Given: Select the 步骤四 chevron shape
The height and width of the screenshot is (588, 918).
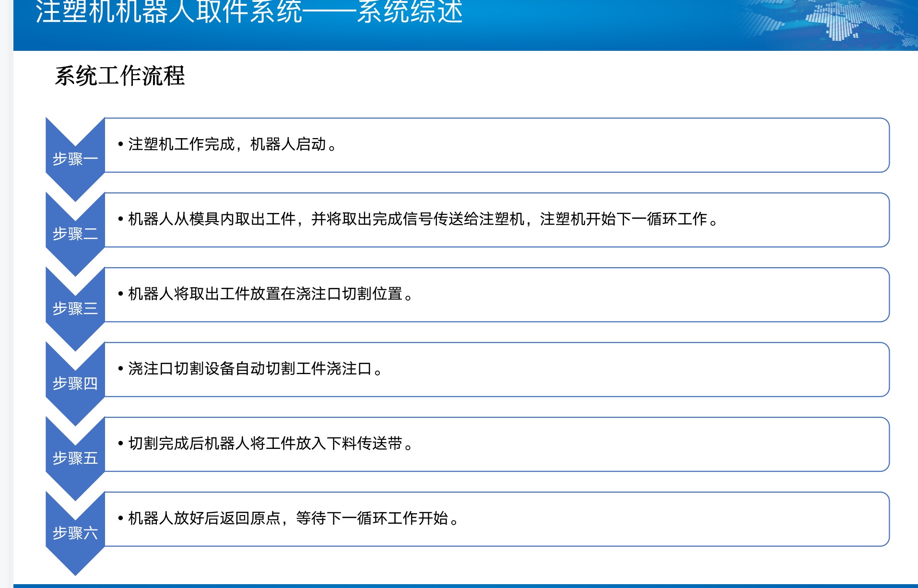Looking at the screenshot, I should pyautogui.click(x=75, y=384).
